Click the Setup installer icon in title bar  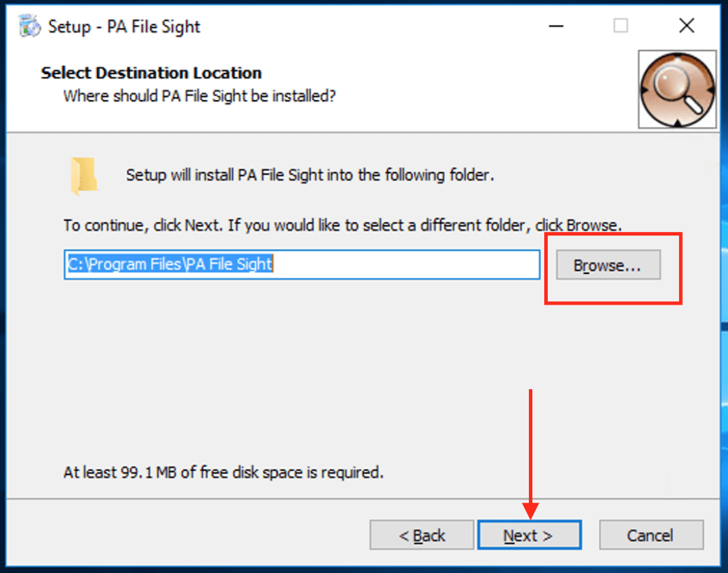coord(29,27)
